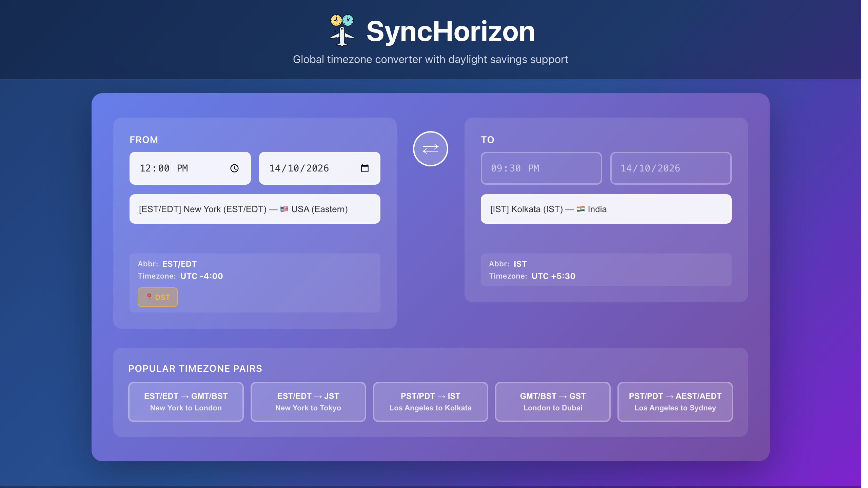This screenshot has height=488, width=868.
Task: Open the calendar picker in From date field
Action: pos(364,168)
